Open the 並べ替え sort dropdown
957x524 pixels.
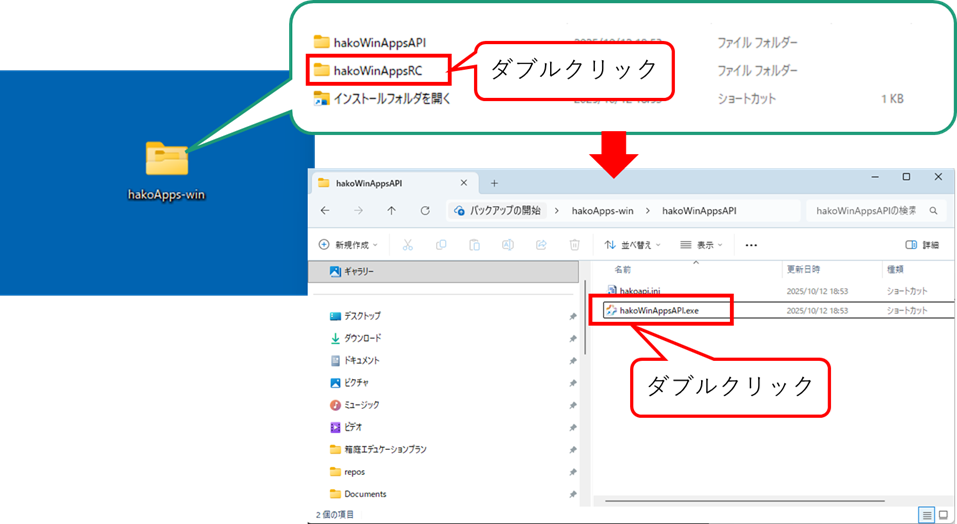[634, 245]
